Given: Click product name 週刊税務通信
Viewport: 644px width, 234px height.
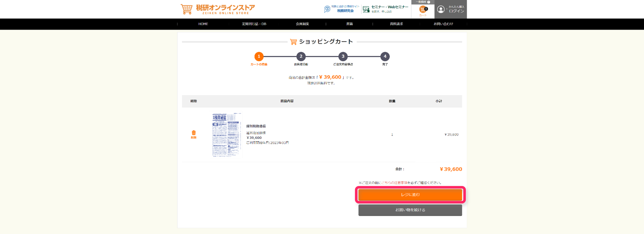Looking at the screenshot, I should [256, 126].
